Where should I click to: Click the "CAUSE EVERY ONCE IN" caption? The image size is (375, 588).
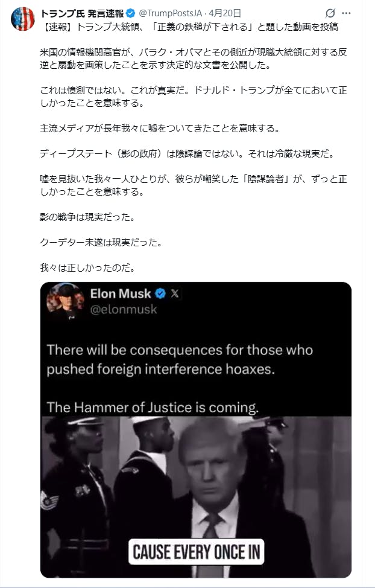click(196, 551)
